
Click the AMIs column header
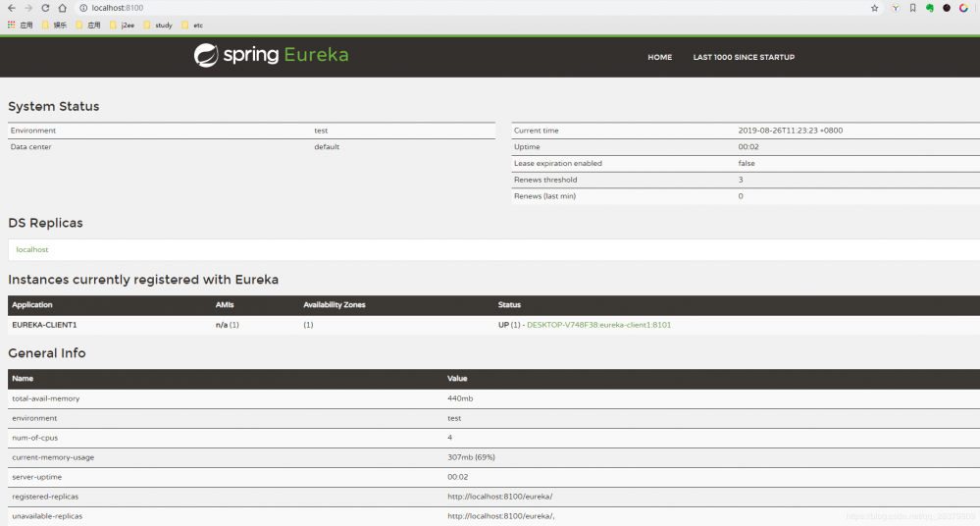click(x=225, y=304)
